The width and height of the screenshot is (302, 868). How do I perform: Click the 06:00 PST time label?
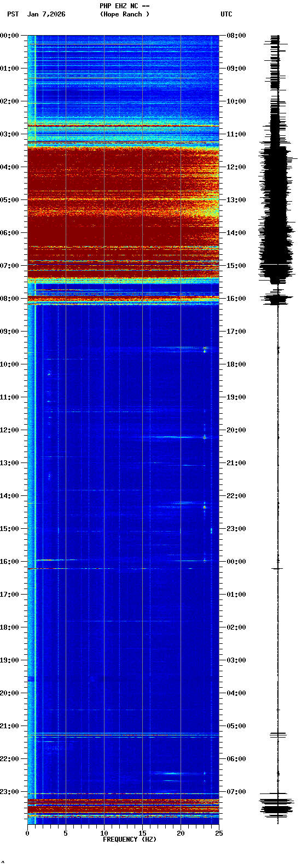click(x=10, y=233)
